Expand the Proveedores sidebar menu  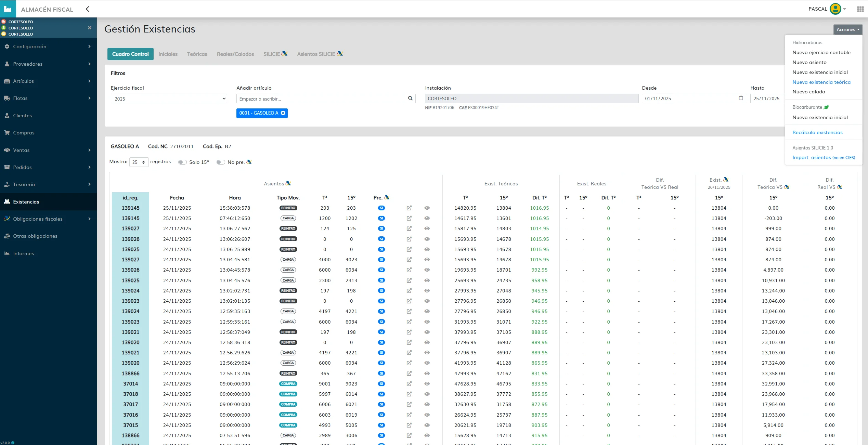tap(48, 64)
